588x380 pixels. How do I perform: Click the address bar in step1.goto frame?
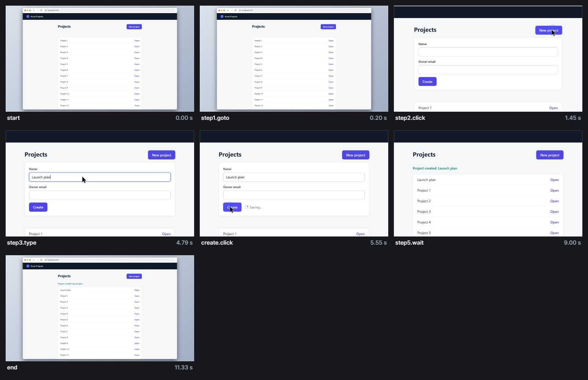click(x=303, y=10)
